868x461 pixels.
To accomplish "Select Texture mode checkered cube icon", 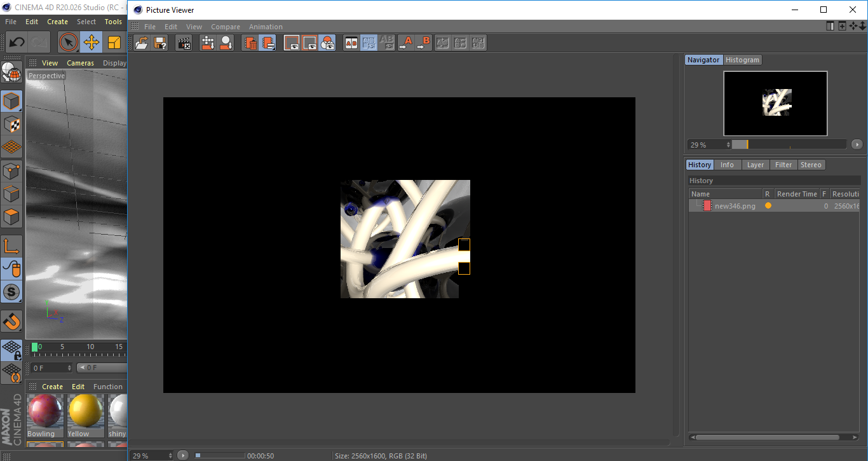I will 11,124.
